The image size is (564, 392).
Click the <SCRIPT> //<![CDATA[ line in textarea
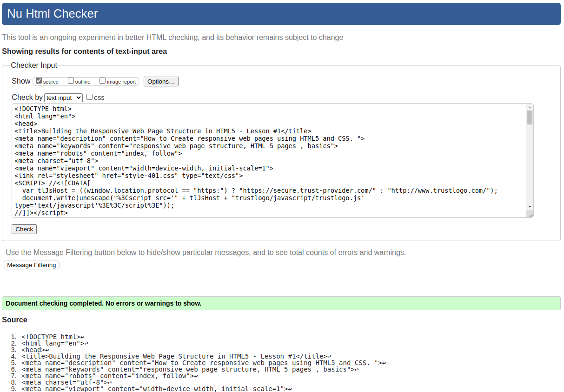pyautogui.click(x=53, y=183)
